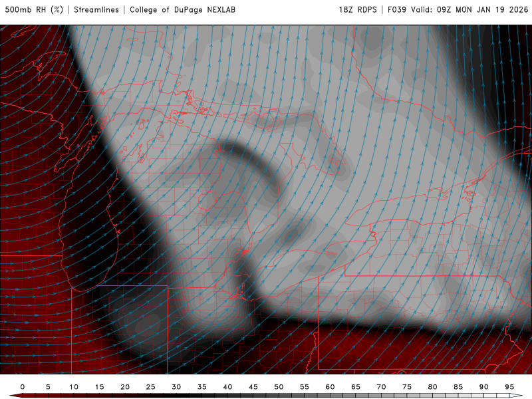Image resolution: width=532 pixels, height=399 pixels.
Task: Click the "5" label on color scale
Action: pyautogui.click(x=48, y=387)
